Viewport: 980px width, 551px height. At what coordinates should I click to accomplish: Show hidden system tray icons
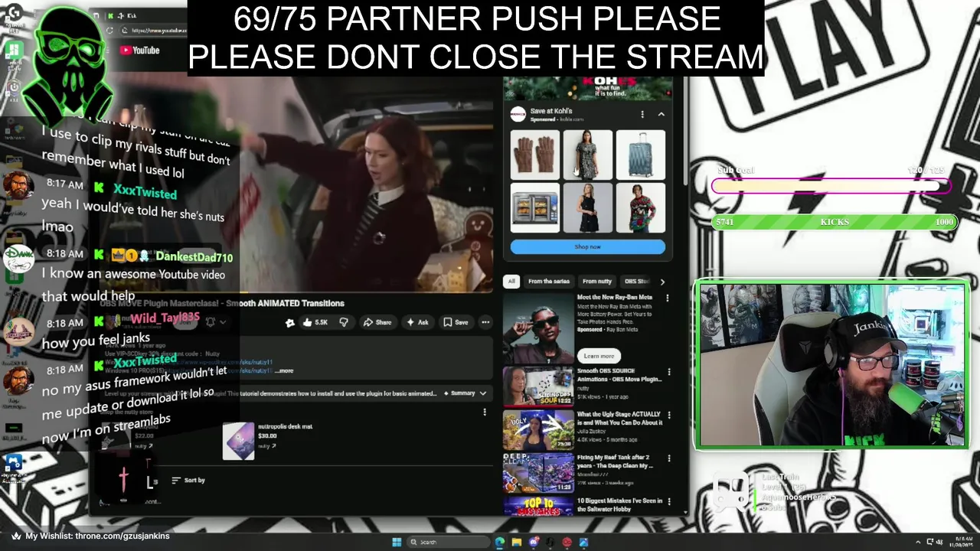click(x=920, y=542)
